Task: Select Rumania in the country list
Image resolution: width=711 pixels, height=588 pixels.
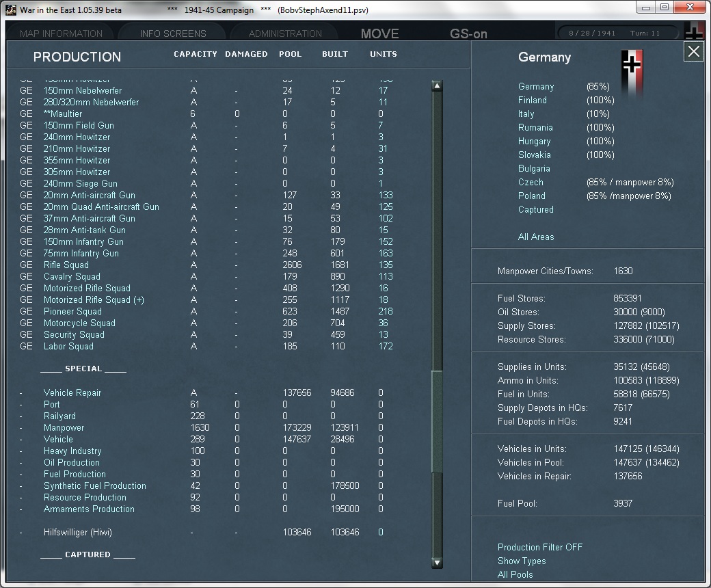Action: click(x=535, y=127)
